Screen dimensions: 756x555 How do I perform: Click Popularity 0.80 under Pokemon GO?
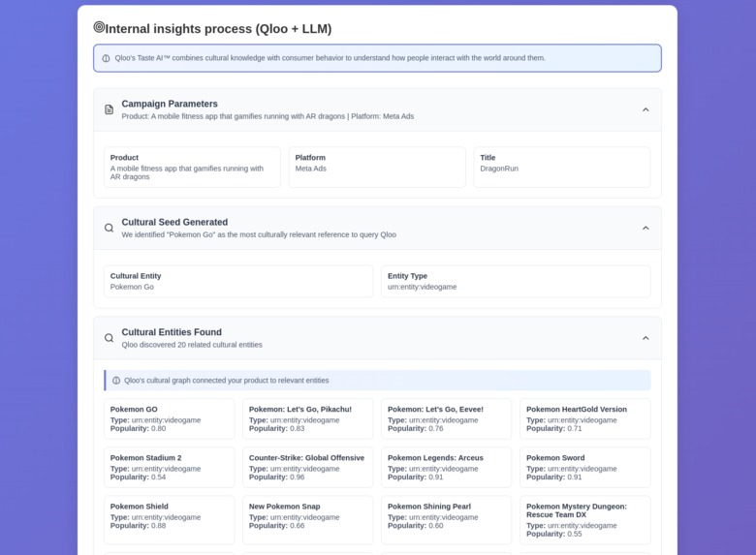click(x=138, y=428)
